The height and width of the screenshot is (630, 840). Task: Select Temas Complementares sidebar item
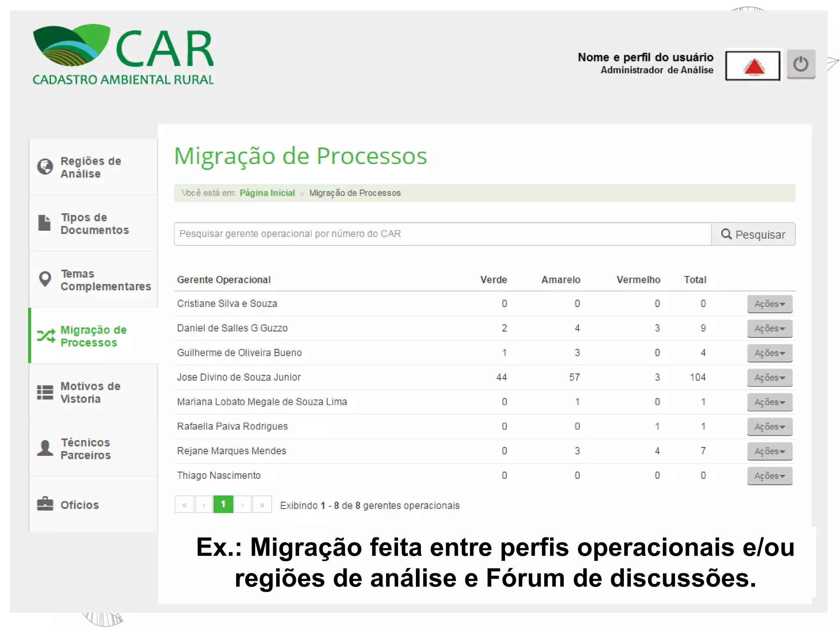pos(94,279)
